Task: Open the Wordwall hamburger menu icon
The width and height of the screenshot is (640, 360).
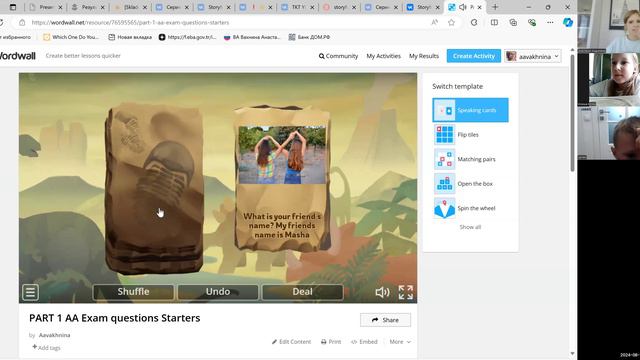Action: coord(30,292)
